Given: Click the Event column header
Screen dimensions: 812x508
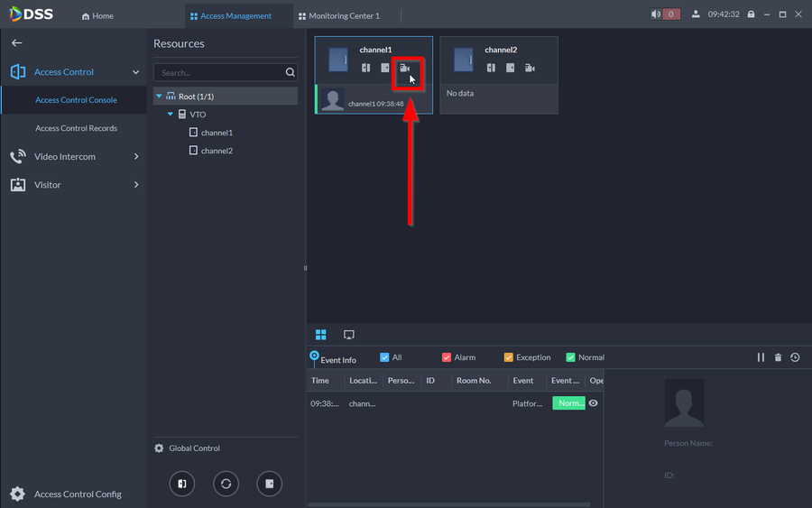Looking at the screenshot, I should coord(523,381).
